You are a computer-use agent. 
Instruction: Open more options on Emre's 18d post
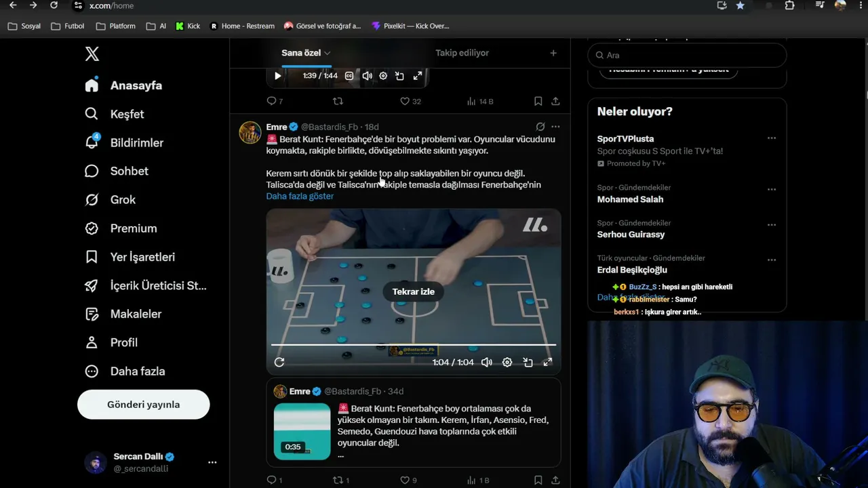[x=555, y=127]
